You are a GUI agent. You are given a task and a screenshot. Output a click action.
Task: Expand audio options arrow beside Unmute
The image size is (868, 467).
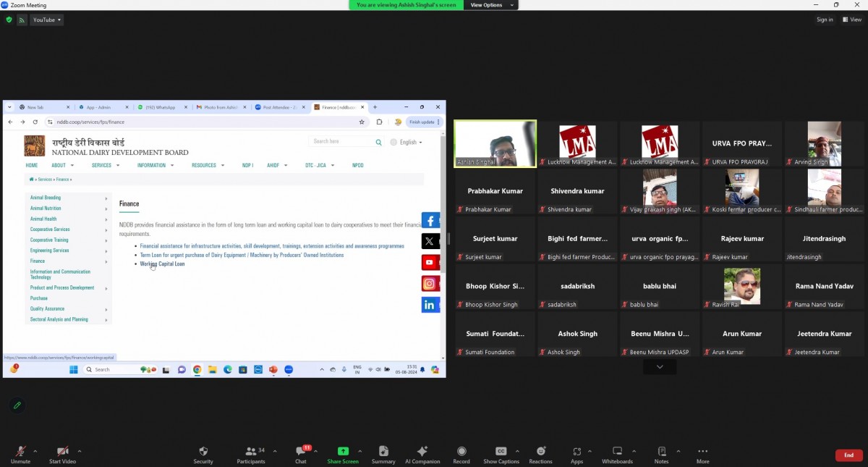[x=37, y=451]
